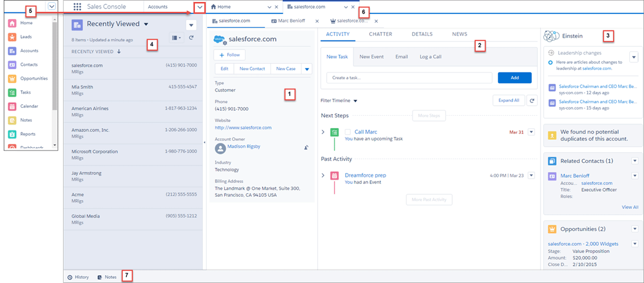
Task: Click the refresh icon in Recently Viewed list
Action: [x=191, y=37]
